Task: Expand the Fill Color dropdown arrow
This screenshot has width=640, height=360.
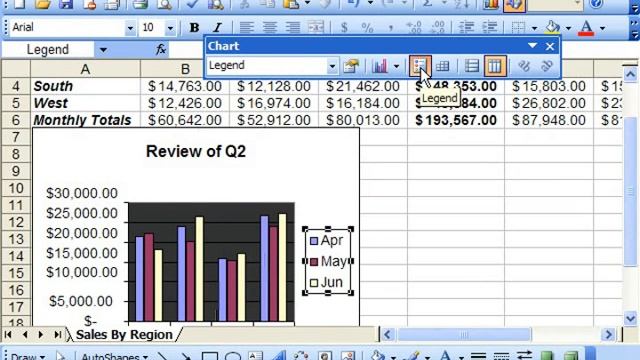Action: click(x=568, y=28)
